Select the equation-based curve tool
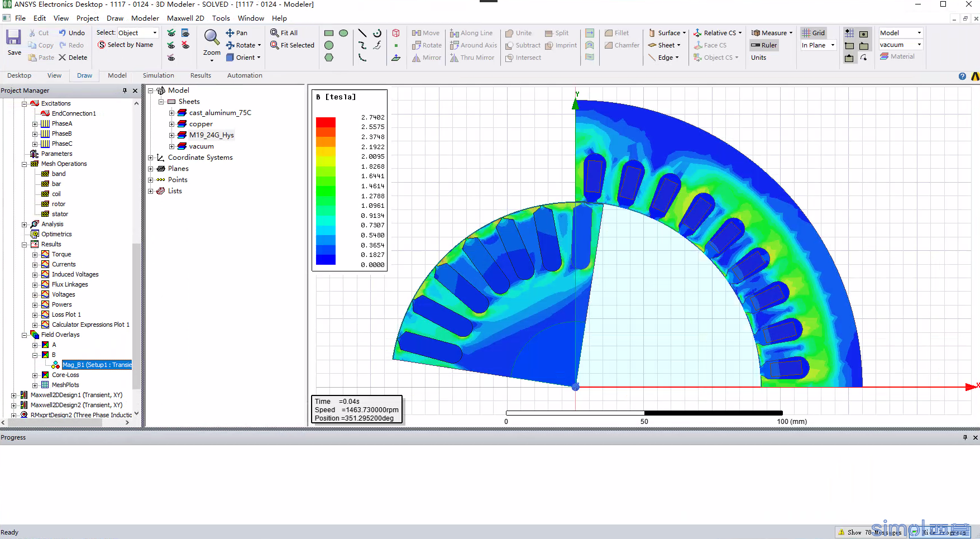This screenshot has height=539, width=980. pos(377,45)
